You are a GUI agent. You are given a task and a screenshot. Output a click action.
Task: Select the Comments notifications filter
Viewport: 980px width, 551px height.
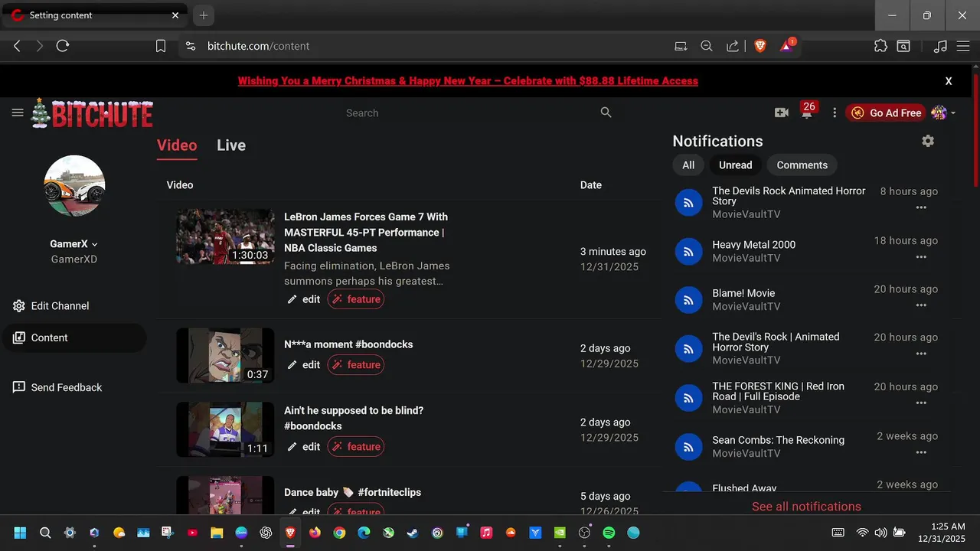(x=802, y=165)
